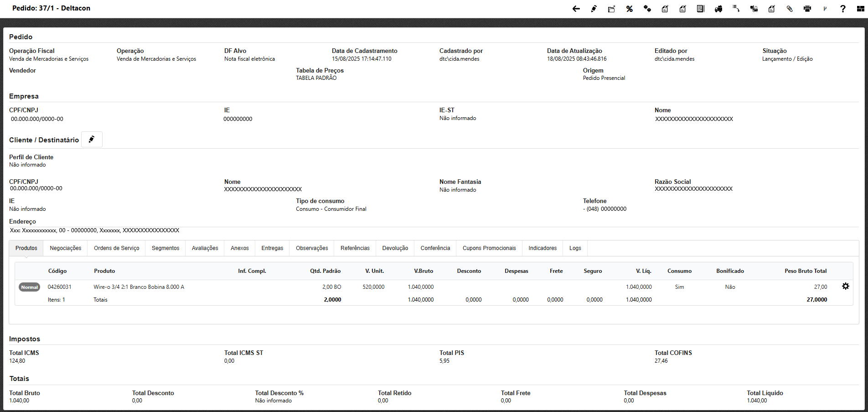Click the paperclip attachment icon
868x412 pixels.
pyautogui.click(x=790, y=9)
